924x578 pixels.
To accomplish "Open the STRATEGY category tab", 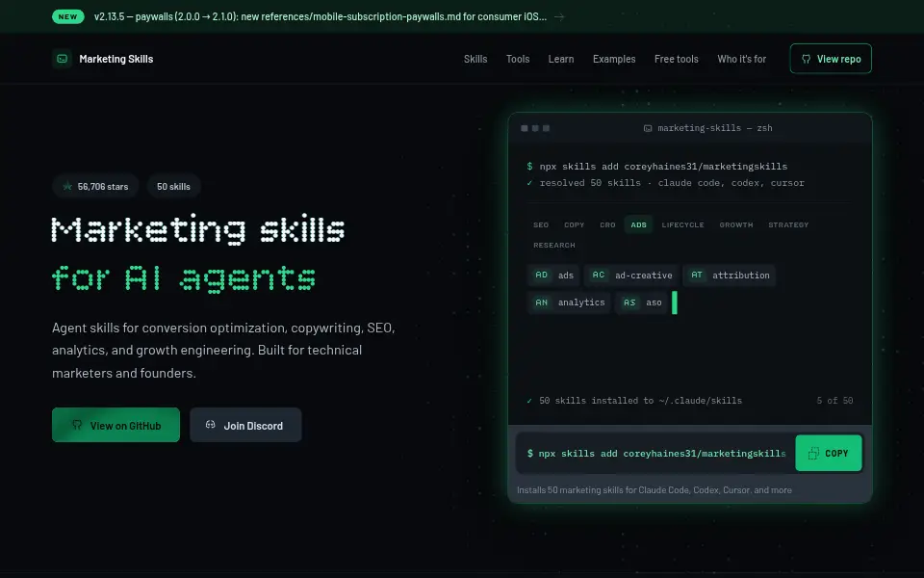I will (x=788, y=224).
